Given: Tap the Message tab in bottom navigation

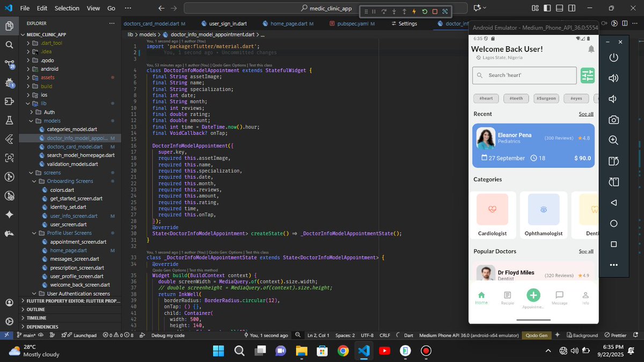Looking at the screenshot, I should [559, 298].
